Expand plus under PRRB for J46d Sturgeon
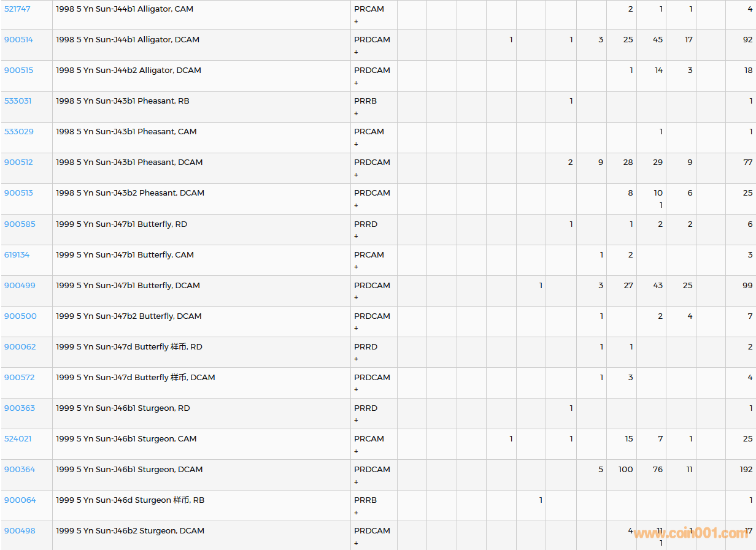756x550 pixels. pos(356,513)
